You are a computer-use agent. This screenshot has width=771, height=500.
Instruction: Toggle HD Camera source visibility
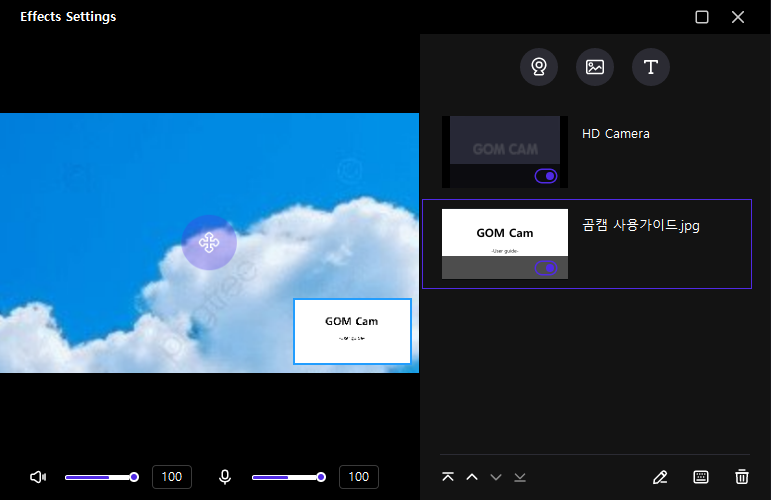pyautogui.click(x=546, y=176)
